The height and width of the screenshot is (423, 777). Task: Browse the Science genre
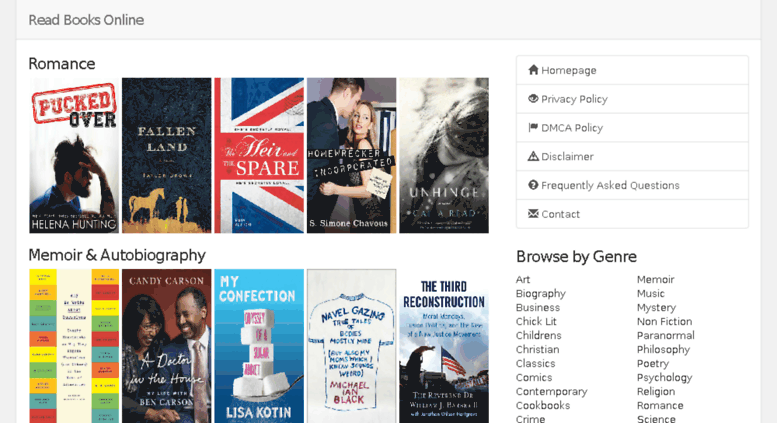pyautogui.click(x=656, y=419)
